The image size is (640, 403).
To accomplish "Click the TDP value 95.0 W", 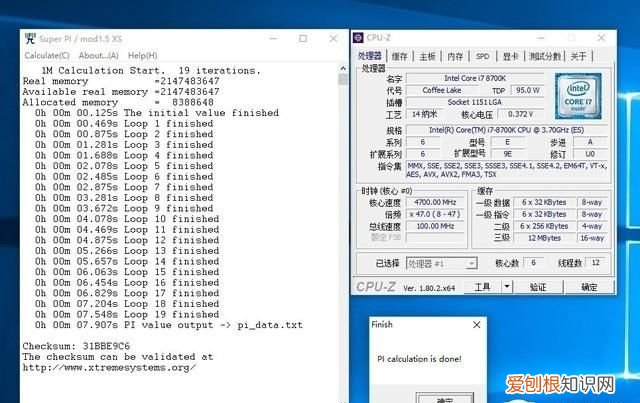I will pos(527,90).
